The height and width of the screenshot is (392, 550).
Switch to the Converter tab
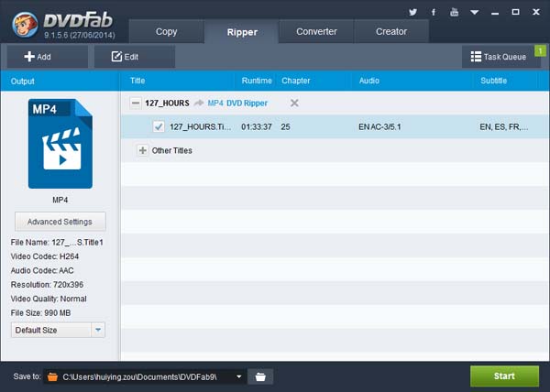coord(316,31)
